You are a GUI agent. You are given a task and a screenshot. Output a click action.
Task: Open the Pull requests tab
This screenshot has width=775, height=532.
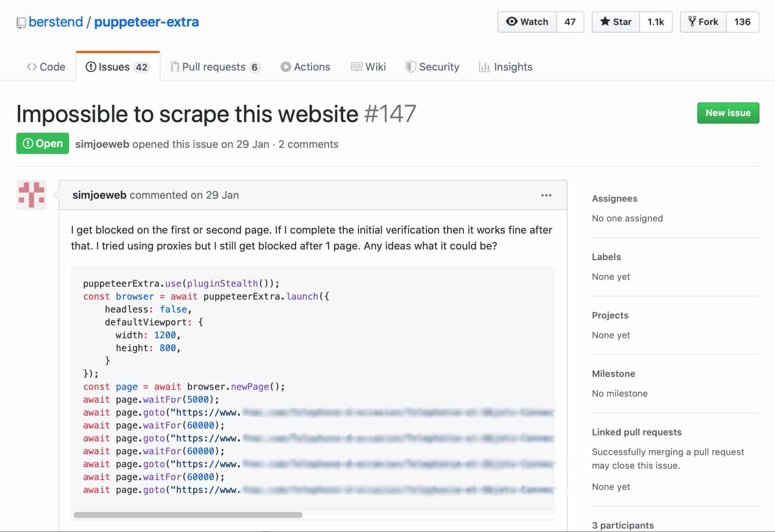coord(215,67)
